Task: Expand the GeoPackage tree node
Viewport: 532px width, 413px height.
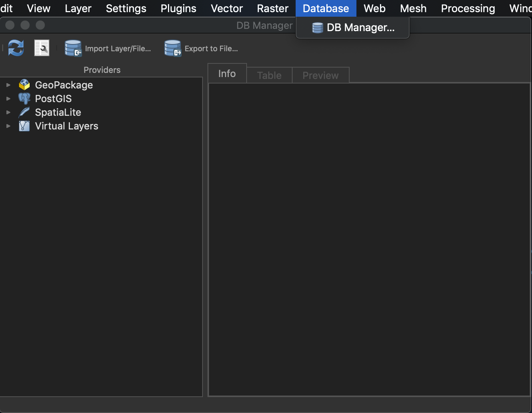Action: pyautogui.click(x=8, y=85)
